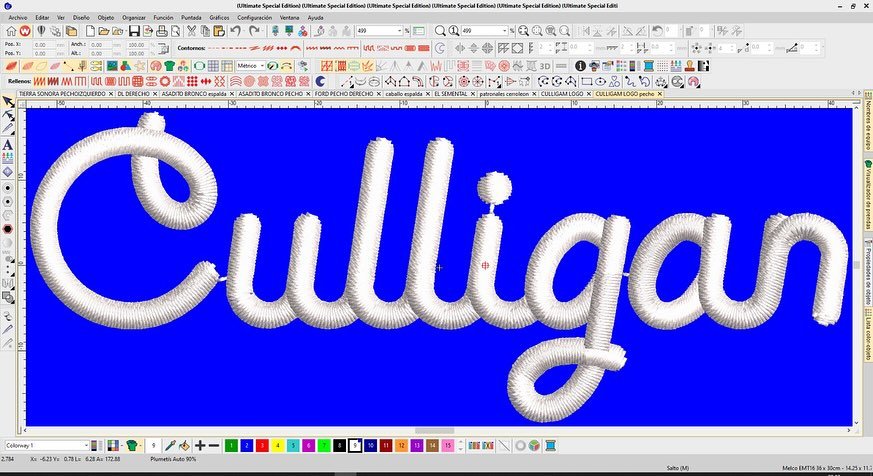
Task: Open an existing design with folder icon
Action: click(104, 31)
